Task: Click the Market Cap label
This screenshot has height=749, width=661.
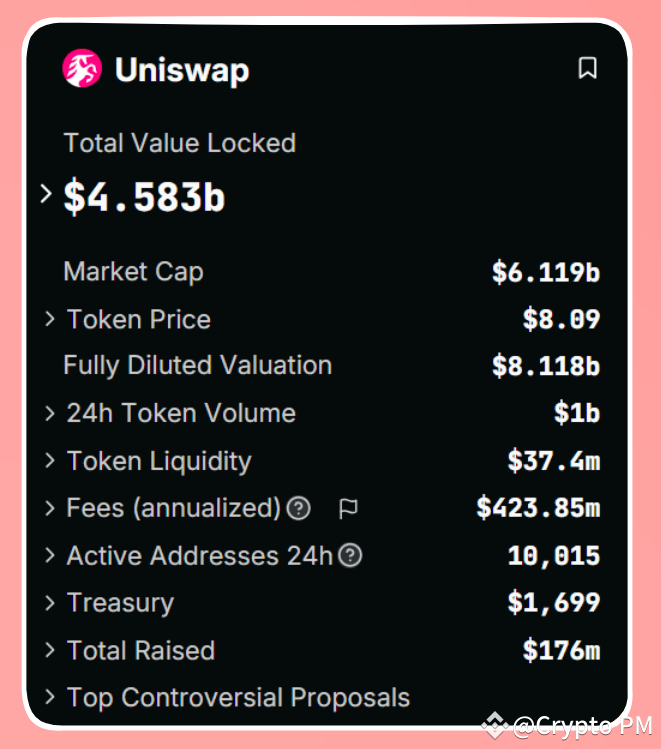Action: [133, 271]
